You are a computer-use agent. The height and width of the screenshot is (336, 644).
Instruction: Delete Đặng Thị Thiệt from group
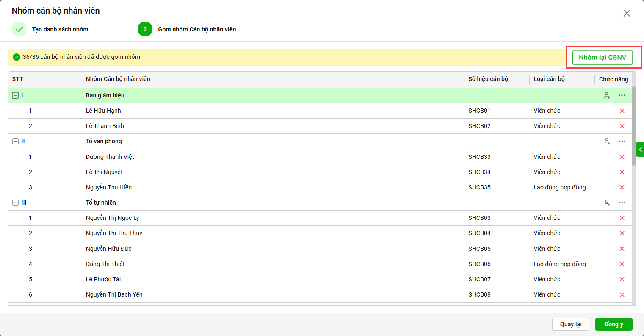click(x=622, y=264)
